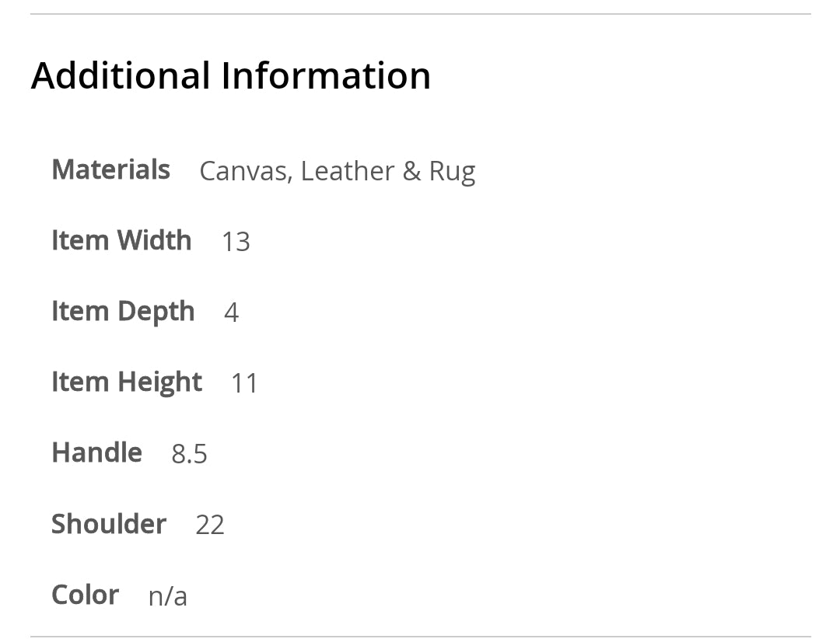840x639 pixels.
Task: Click the Shoulder label
Action: coord(109,524)
